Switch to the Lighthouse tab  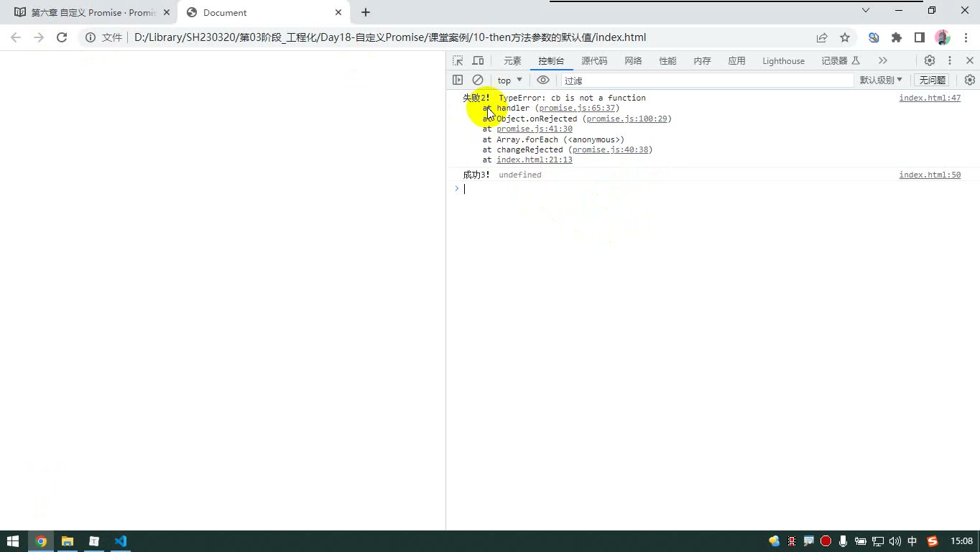point(783,61)
